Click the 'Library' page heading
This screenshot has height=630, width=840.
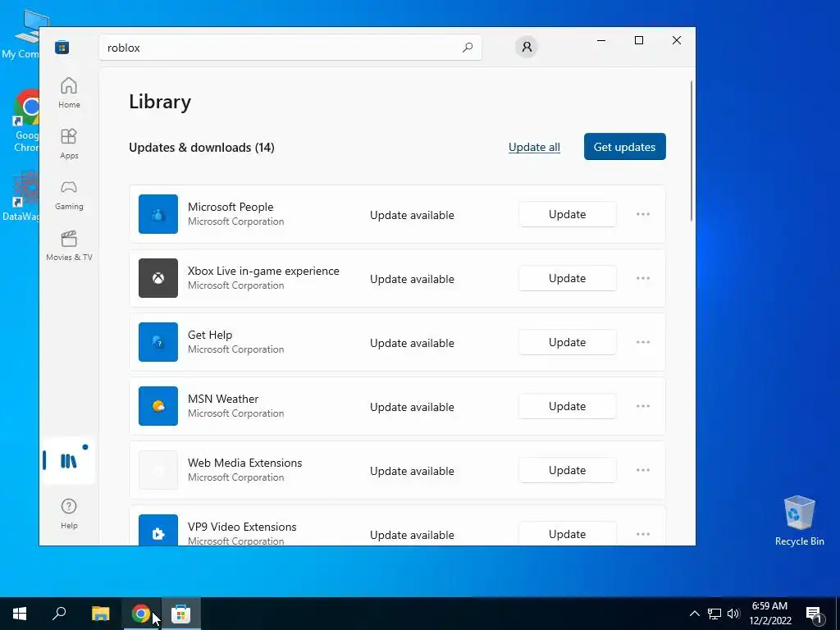[160, 102]
